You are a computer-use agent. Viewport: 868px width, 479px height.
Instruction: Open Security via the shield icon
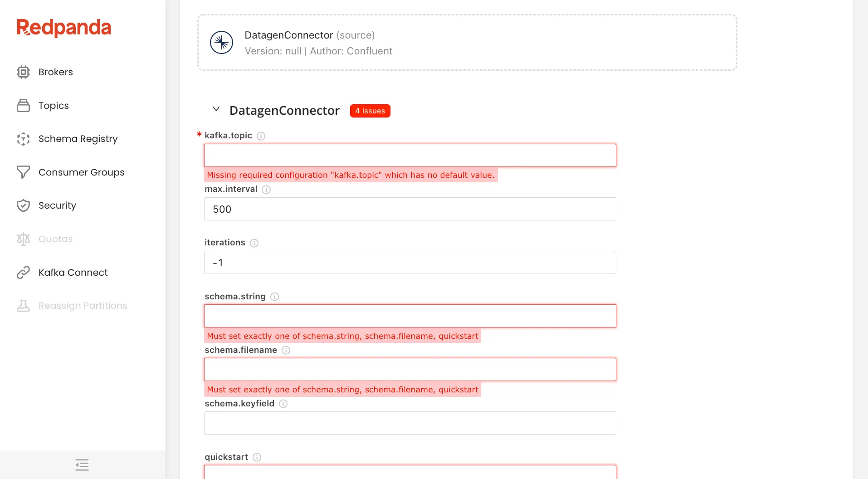[x=23, y=205]
